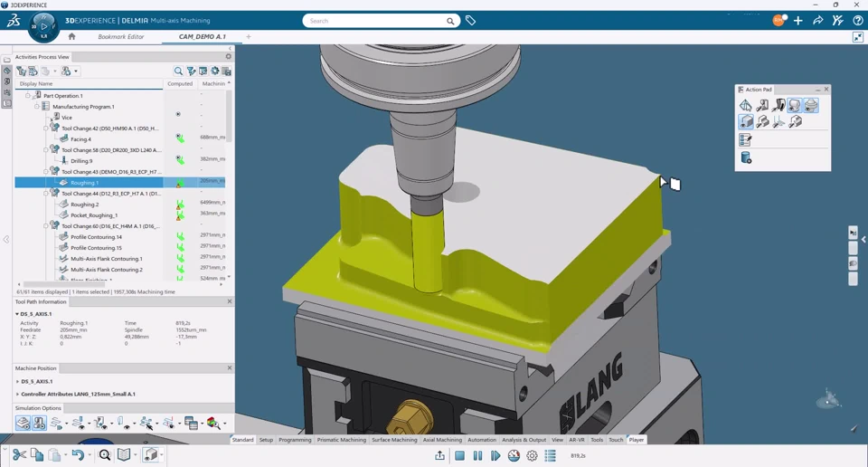Image resolution: width=868 pixels, height=467 pixels.
Task: Select Profile Contouring.14 in the tree
Action: [x=97, y=237]
